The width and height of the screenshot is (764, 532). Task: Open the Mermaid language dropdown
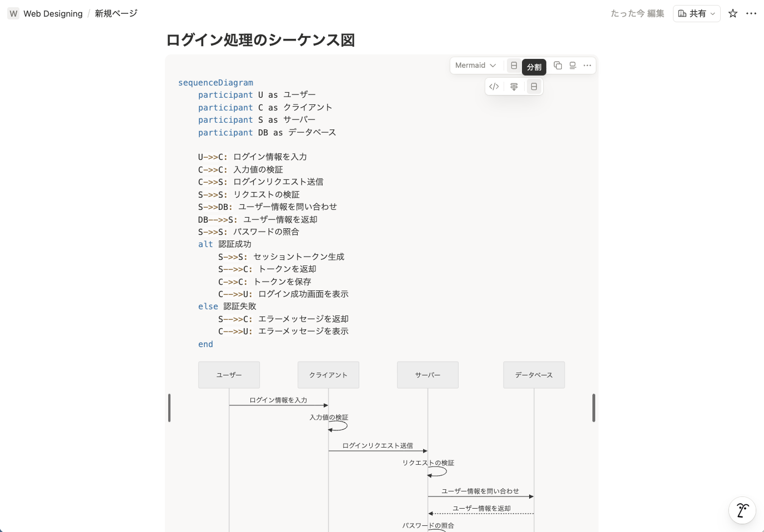pos(475,66)
